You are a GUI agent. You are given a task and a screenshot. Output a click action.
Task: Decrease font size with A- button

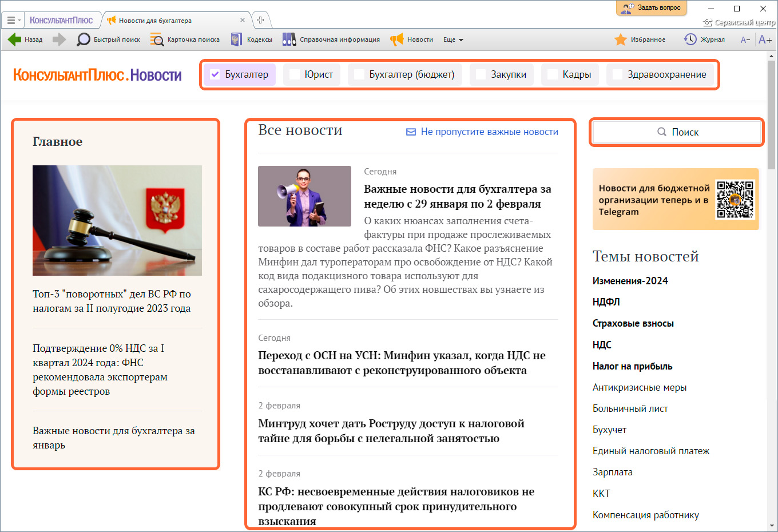(745, 39)
